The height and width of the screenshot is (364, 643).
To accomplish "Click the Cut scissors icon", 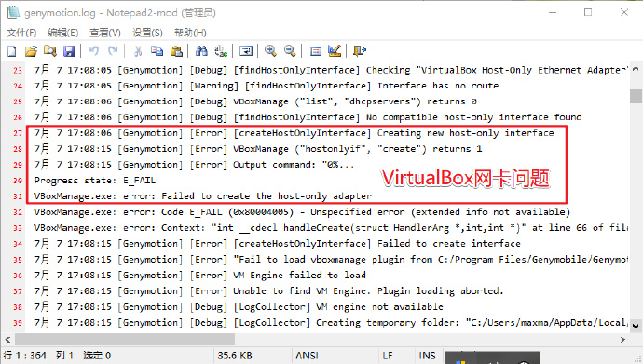I will click(138, 51).
